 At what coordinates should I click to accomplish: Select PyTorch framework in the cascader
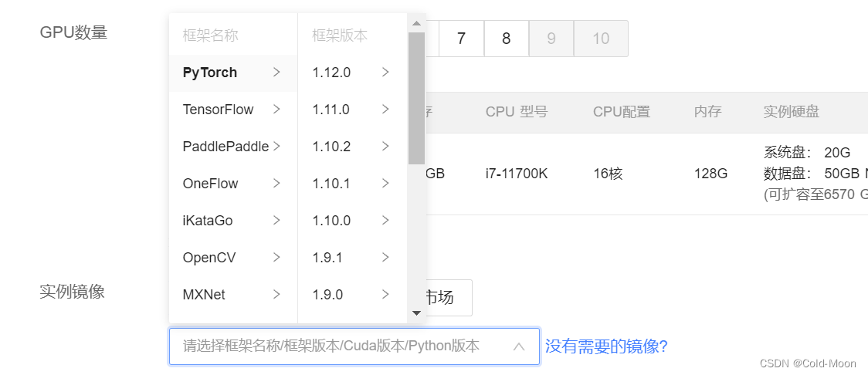pos(233,73)
